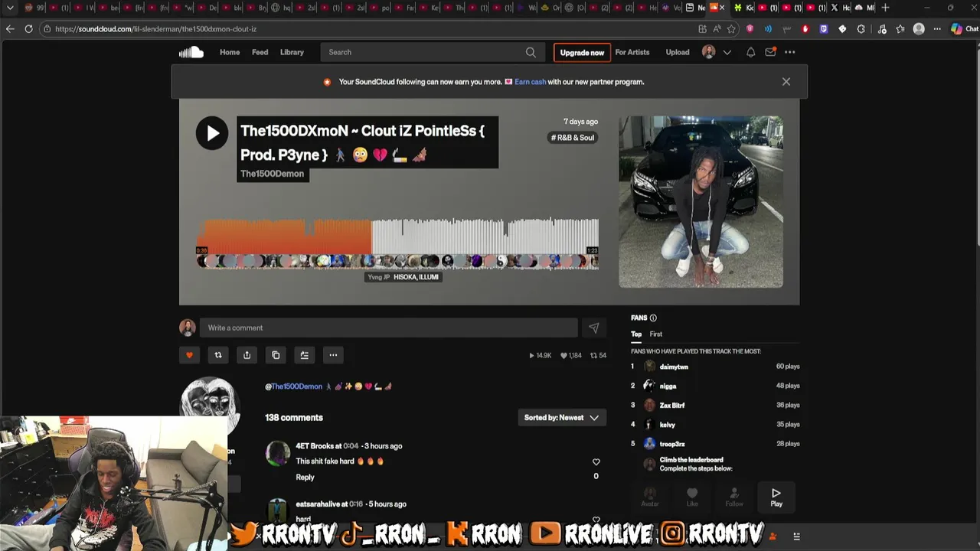Open fan kelvy profile
980x551 pixels.
[668, 425]
